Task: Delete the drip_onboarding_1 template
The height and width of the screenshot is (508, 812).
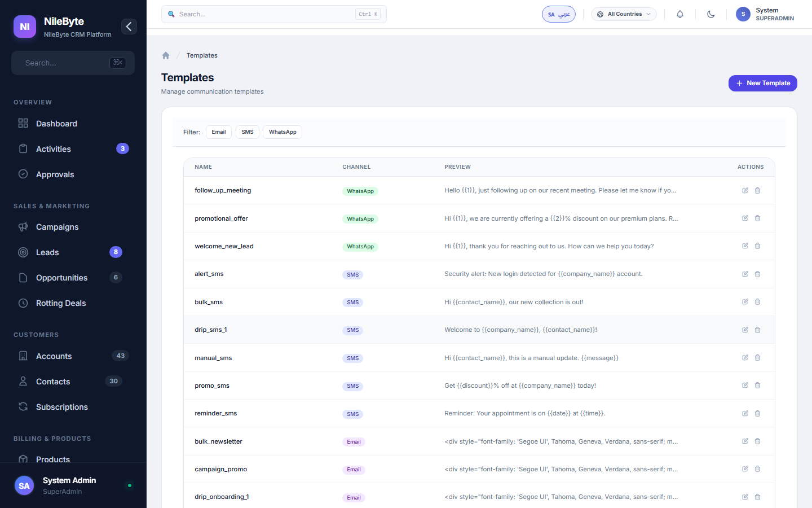Action: 757,497
